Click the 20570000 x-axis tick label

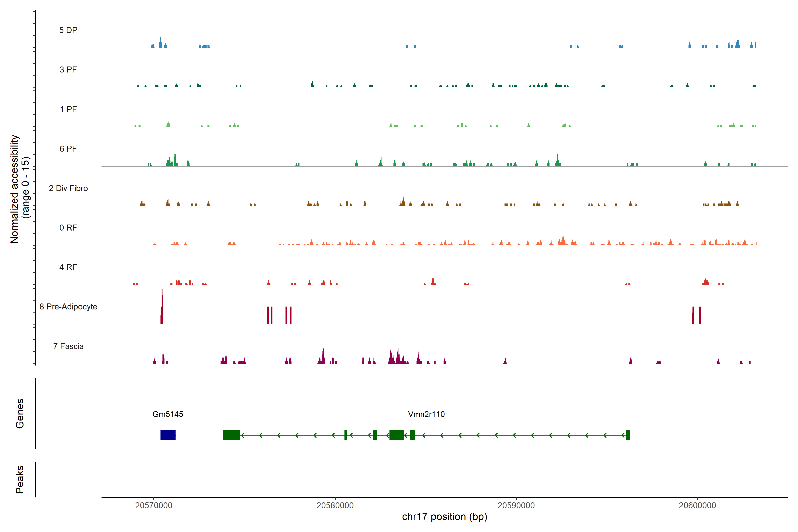[x=154, y=506]
